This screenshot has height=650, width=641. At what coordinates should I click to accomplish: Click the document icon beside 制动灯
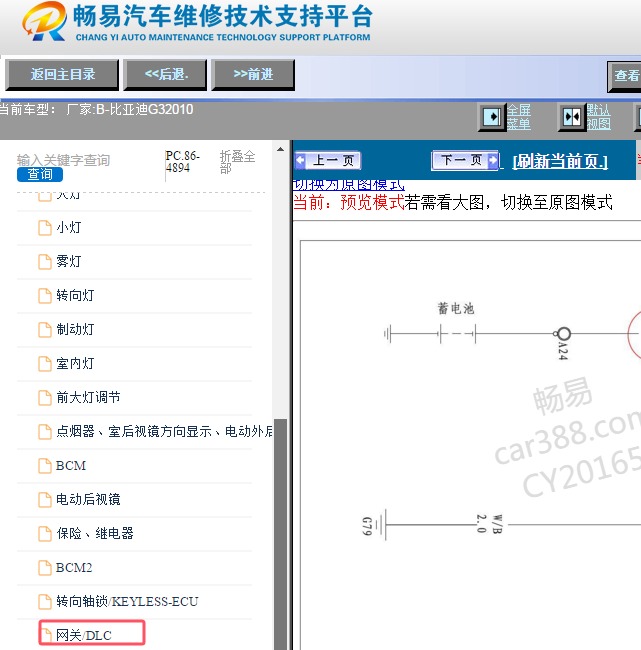pyautogui.click(x=45, y=330)
